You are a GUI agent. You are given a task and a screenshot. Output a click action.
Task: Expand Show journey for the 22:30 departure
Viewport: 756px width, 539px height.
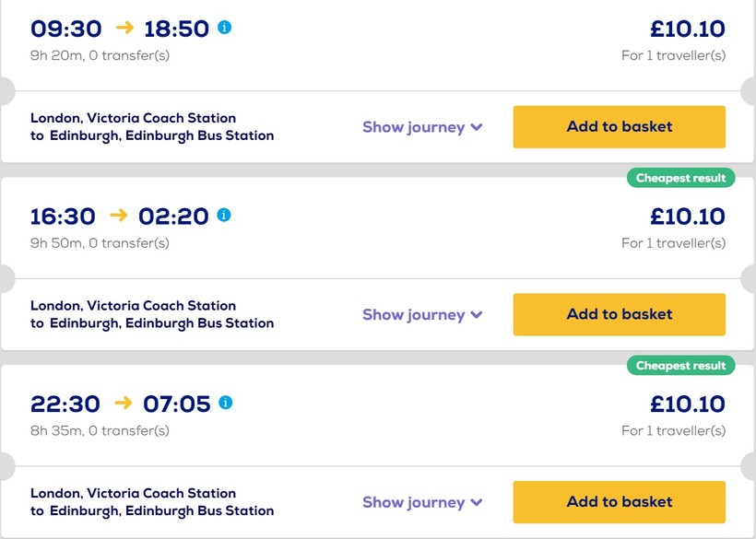(x=422, y=502)
